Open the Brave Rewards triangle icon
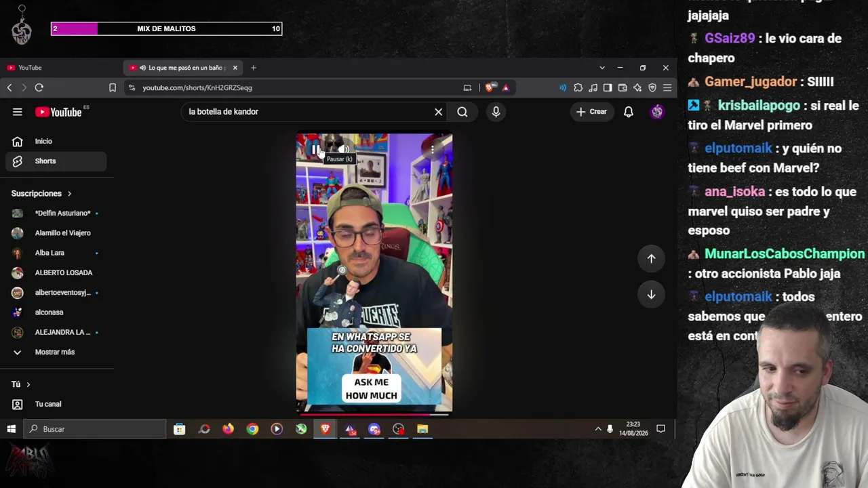 pos(505,87)
